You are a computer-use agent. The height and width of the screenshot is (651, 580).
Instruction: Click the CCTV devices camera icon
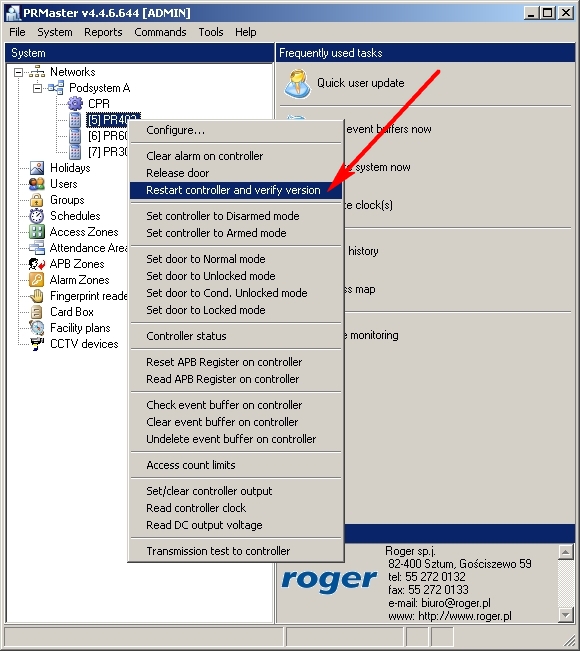(x=37, y=344)
